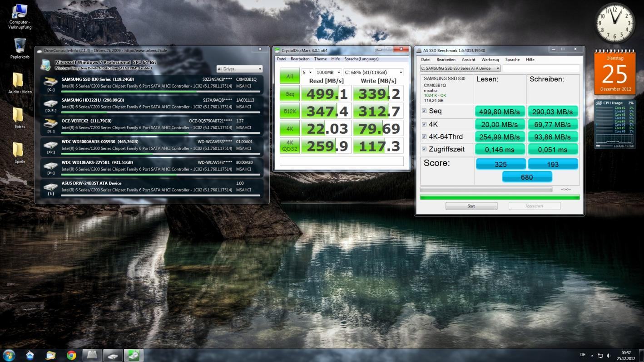The width and height of the screenshot is (644, 362).
Task: Click the OCZ-VERTEX2 usage bar
Action: tap(160, 133)
